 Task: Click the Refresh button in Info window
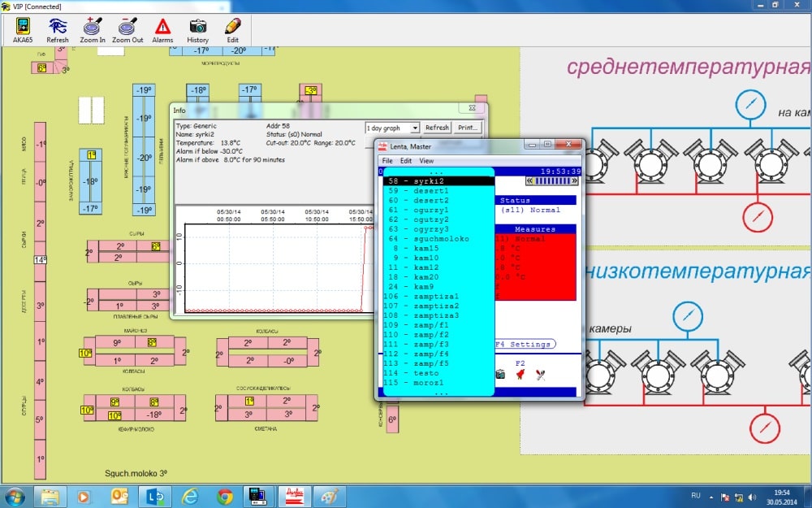click(437, 128)
